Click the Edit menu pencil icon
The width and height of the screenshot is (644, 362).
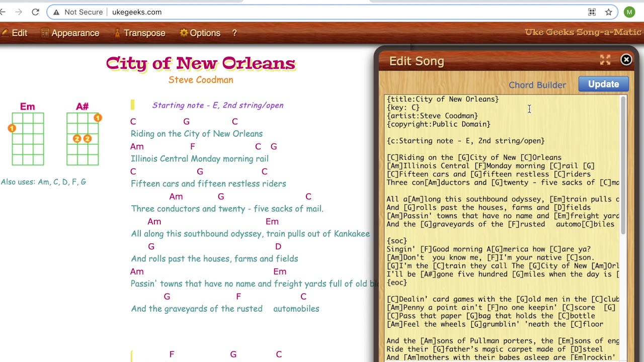5,33
